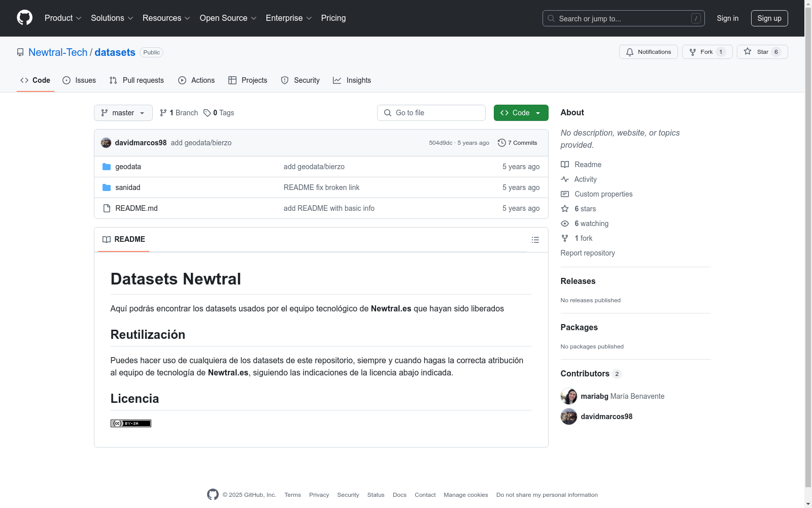Expand the Solutions menu

click(112, 18)
